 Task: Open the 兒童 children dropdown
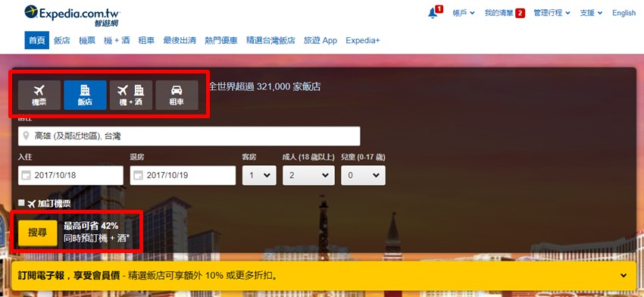click(x=363, y=176)
